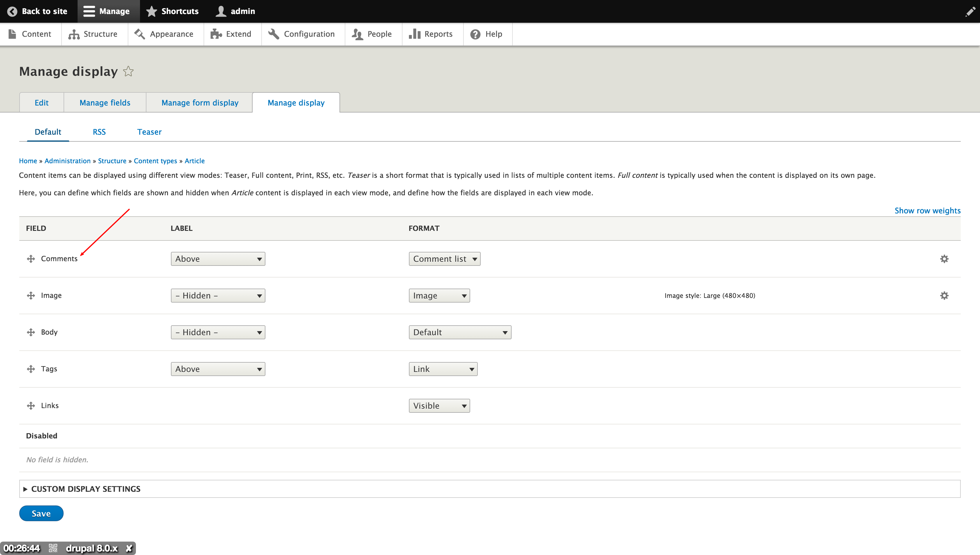
Task: Click the drag handle icon for Tags
Action: coord(31,369)
